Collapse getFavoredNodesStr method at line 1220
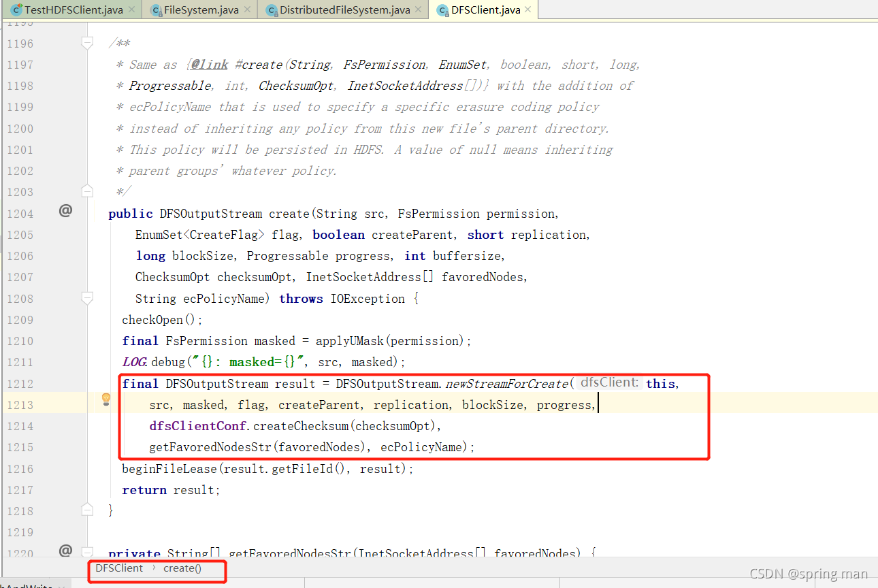The width and height of the screenshot is (878, 588). tap(87, 551)
